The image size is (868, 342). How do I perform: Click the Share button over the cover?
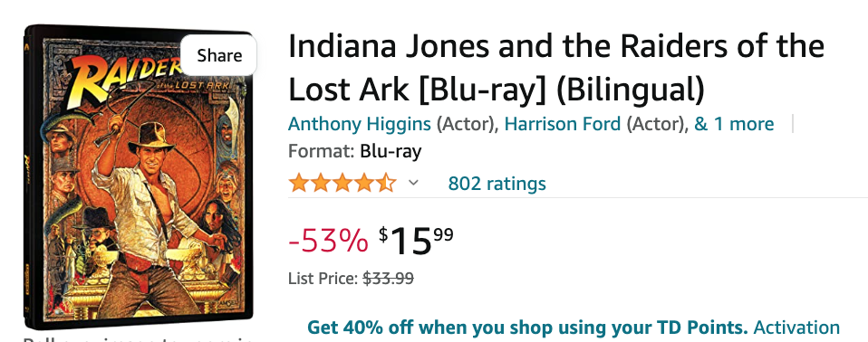[x=218, y=55]
